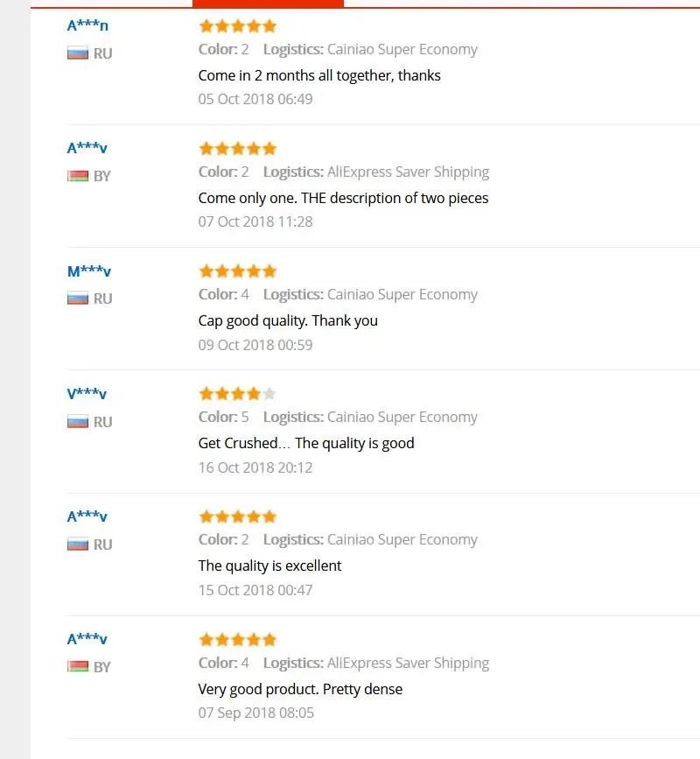Open A***v profile on "The quality is excellent" review
The width and height of the screenshot is (700, 759).
tap(87, 517)
